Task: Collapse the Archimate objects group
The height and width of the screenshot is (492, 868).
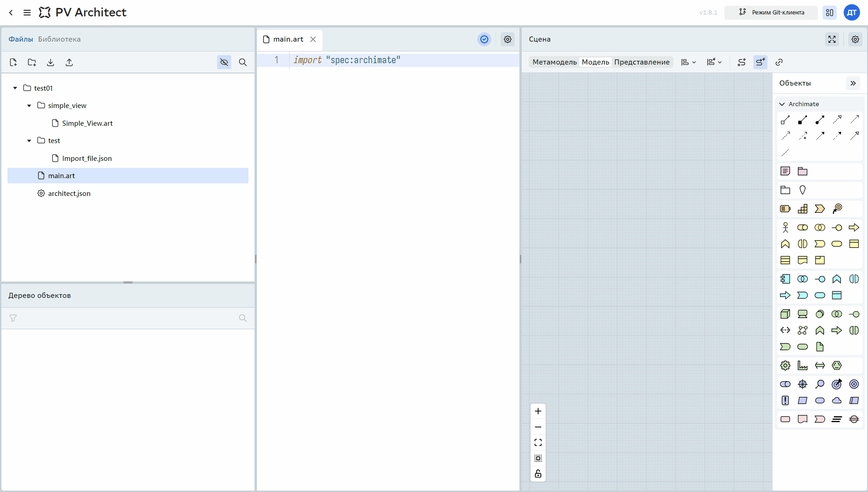Action: (x=782, y=104)
